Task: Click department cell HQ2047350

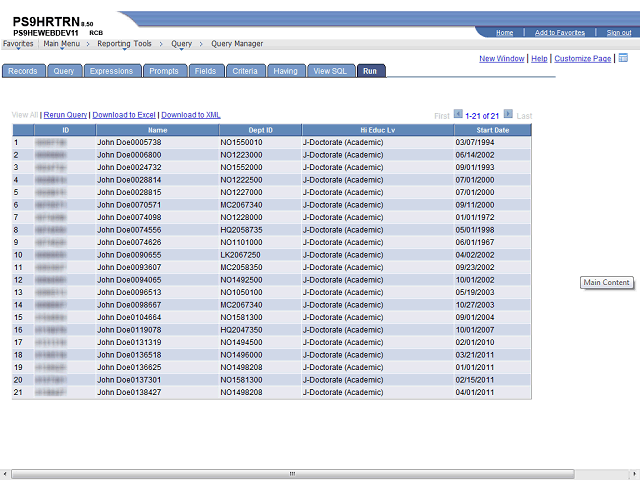Action: tap(241, 330)
